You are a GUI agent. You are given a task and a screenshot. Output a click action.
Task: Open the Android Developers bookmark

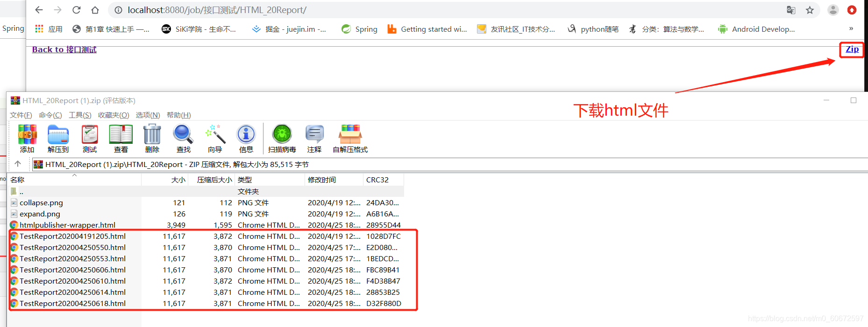tap(756, 29)
